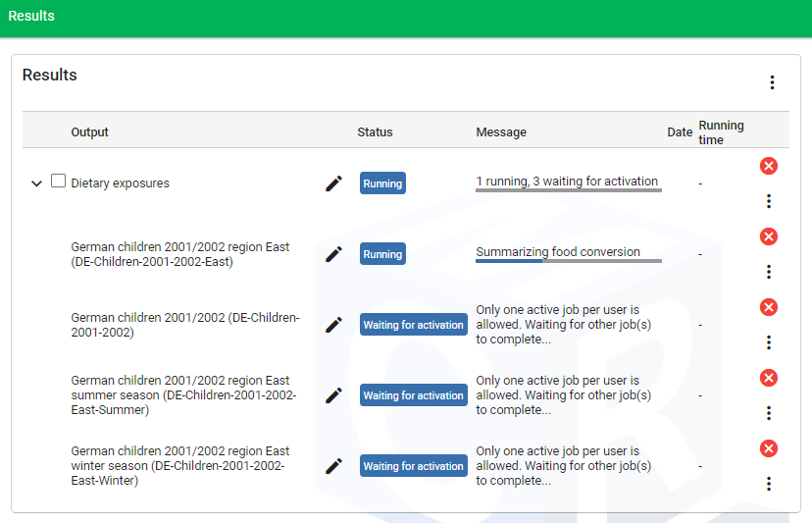Open more options for East-Summer row
This screenshot has width=812, height=523.
coord(769,413)
